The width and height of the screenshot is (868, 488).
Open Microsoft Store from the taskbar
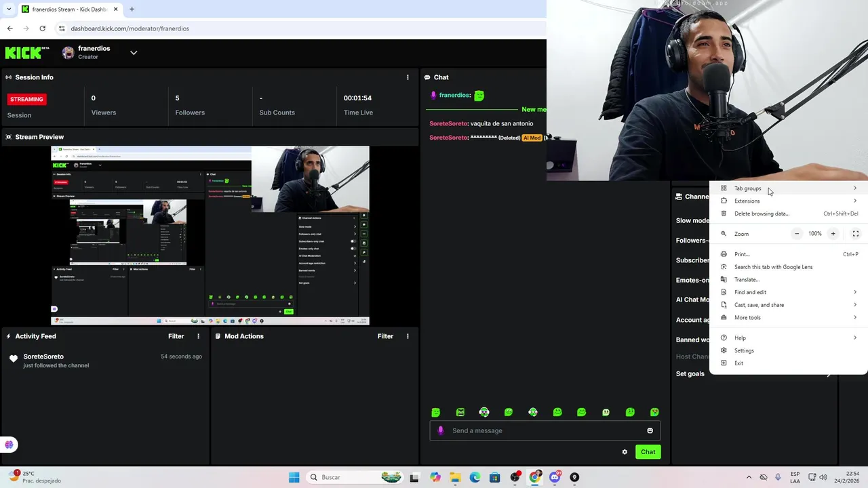coord(494,477)
